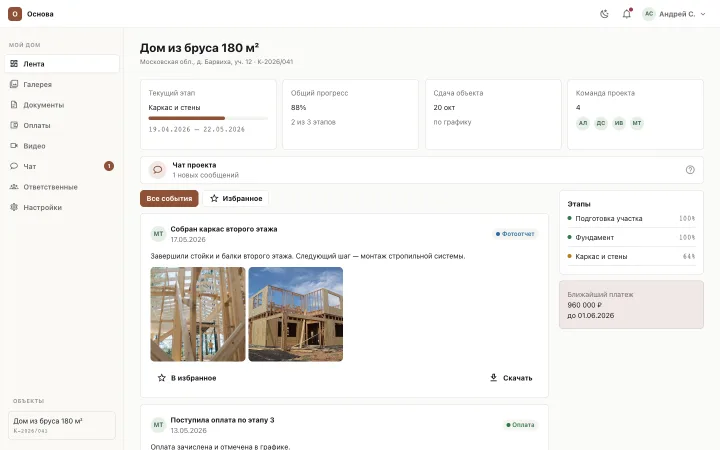Open the Чат проекта banner
This screenshot has height=450, width=720.
pyautogui.click(x=422, y=170)
